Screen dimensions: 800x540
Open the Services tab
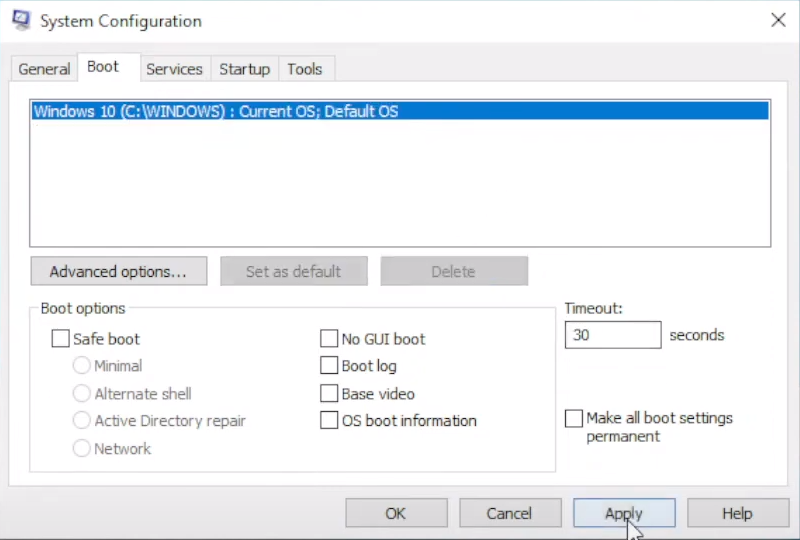point(174,69)
